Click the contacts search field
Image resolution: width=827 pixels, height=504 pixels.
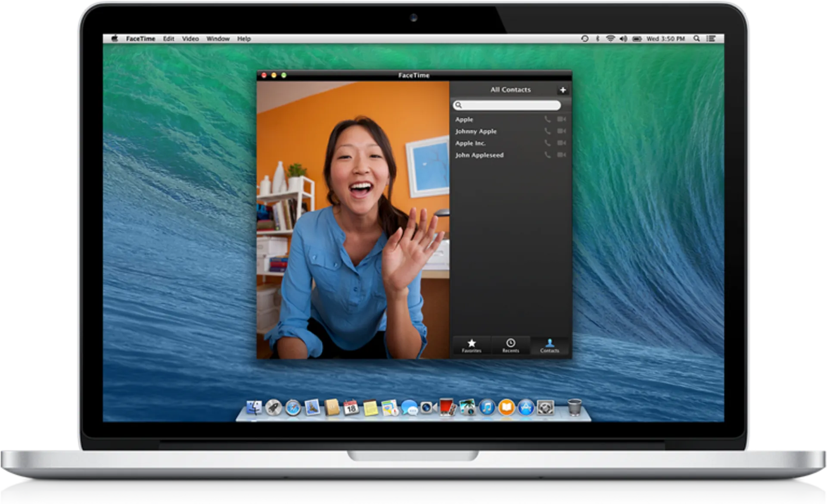[507, 105]
